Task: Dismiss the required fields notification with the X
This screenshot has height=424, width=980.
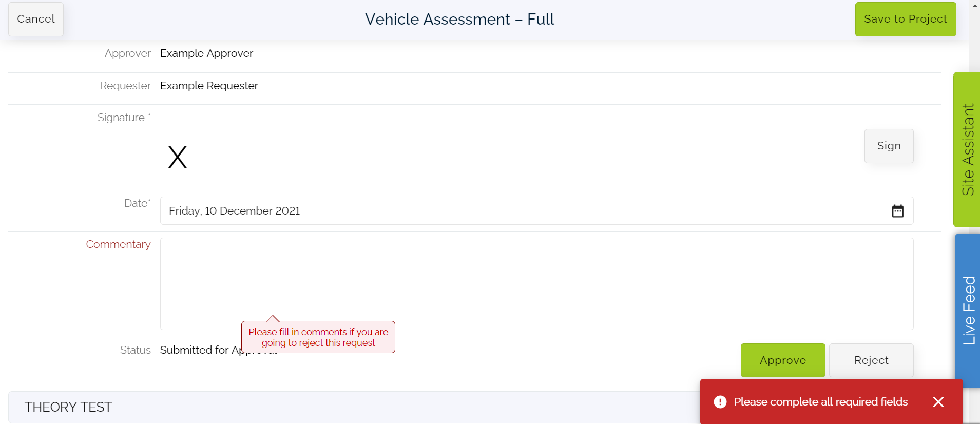Action: [939, 402]
